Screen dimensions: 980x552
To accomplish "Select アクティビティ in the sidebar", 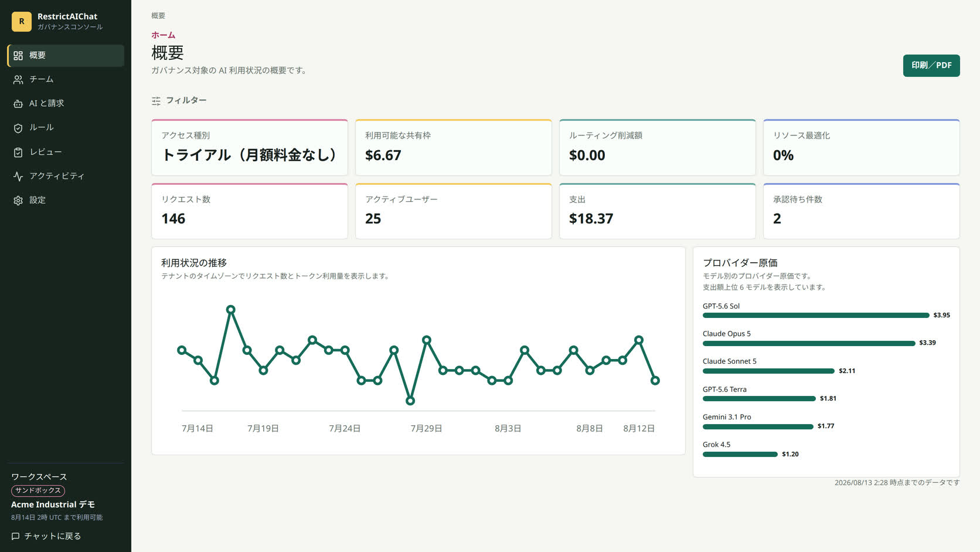I will pyautogui.click(x=66, y=176).
